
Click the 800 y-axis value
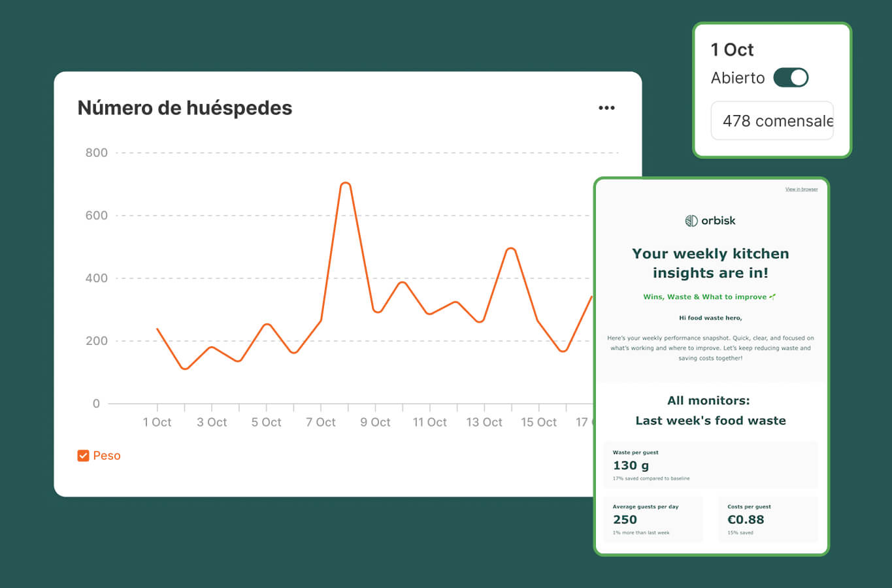(97, 153)
